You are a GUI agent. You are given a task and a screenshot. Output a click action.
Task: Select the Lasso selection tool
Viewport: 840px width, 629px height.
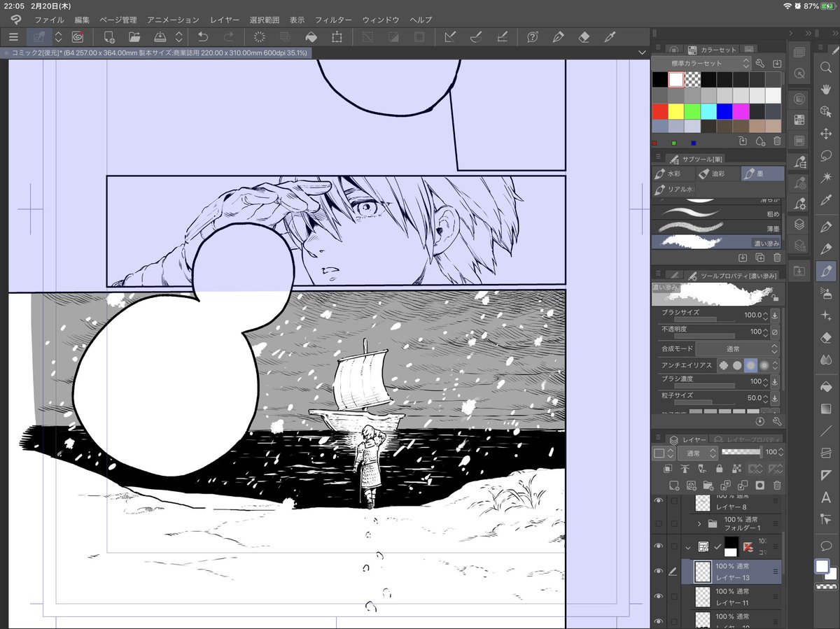point(825,155)
